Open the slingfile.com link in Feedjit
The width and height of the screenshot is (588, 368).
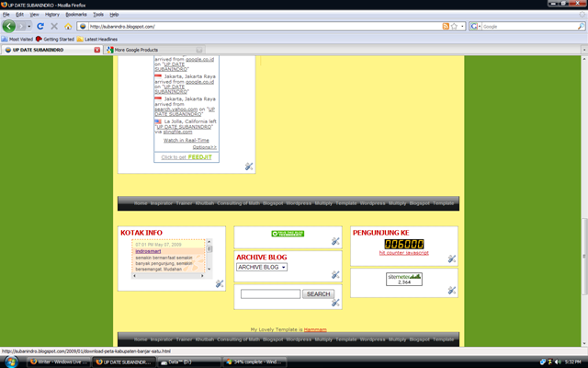pos(177,132)
